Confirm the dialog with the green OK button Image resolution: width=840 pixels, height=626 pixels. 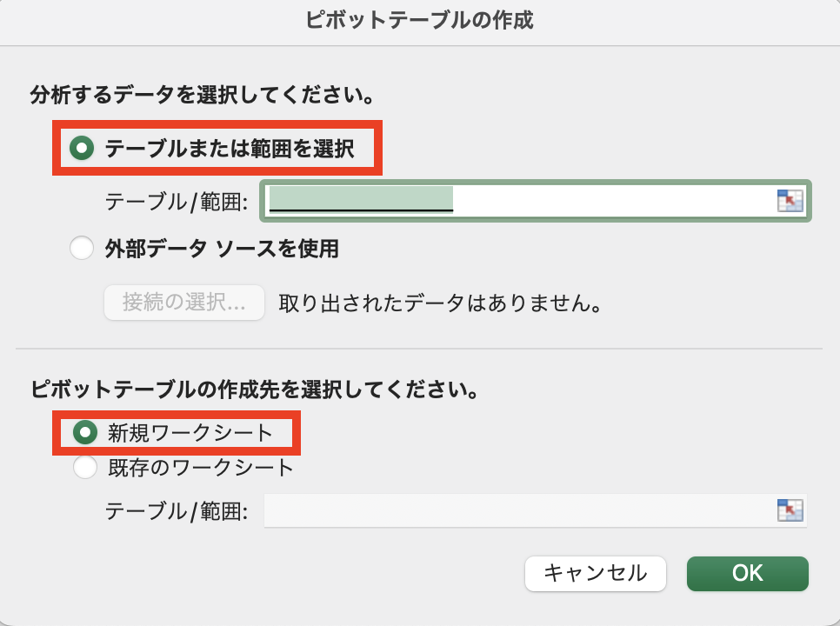747,573
